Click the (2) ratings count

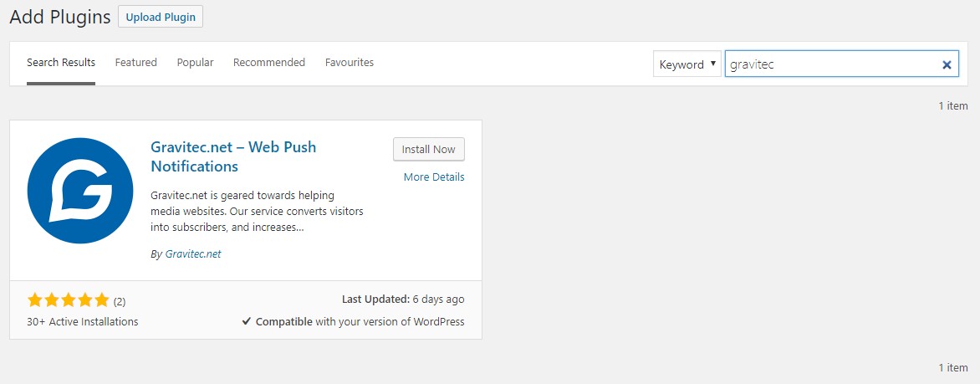[x=120, y=301]
